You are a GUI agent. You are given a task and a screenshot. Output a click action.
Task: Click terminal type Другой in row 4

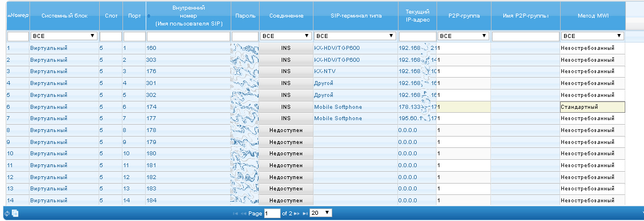324,83
